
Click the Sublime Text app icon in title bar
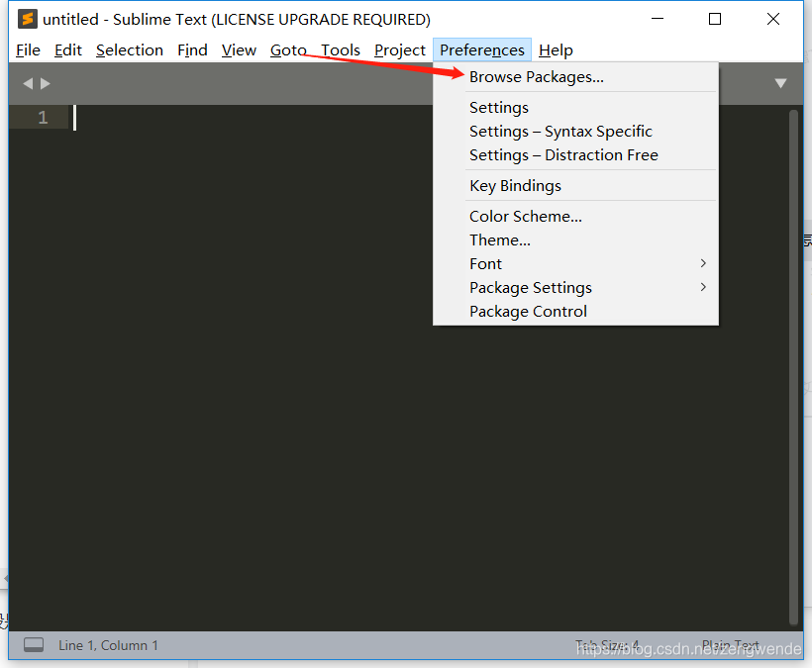(27, 19)
